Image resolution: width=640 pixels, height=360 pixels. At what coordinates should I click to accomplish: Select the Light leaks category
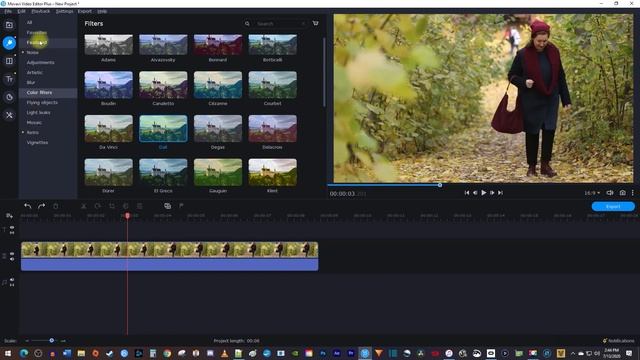point(38,112)
